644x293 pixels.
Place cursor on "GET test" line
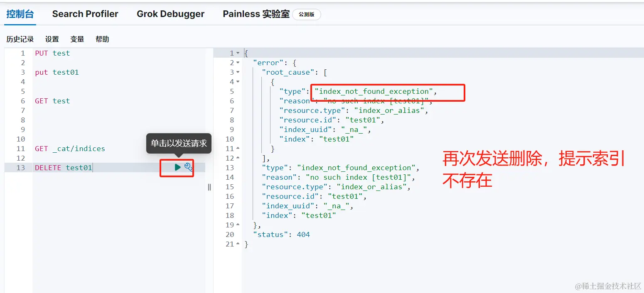point(52,101)
